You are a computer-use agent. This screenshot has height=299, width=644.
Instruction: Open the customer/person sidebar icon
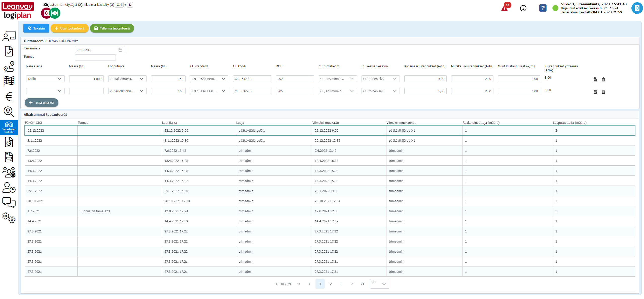coord(9,36)
